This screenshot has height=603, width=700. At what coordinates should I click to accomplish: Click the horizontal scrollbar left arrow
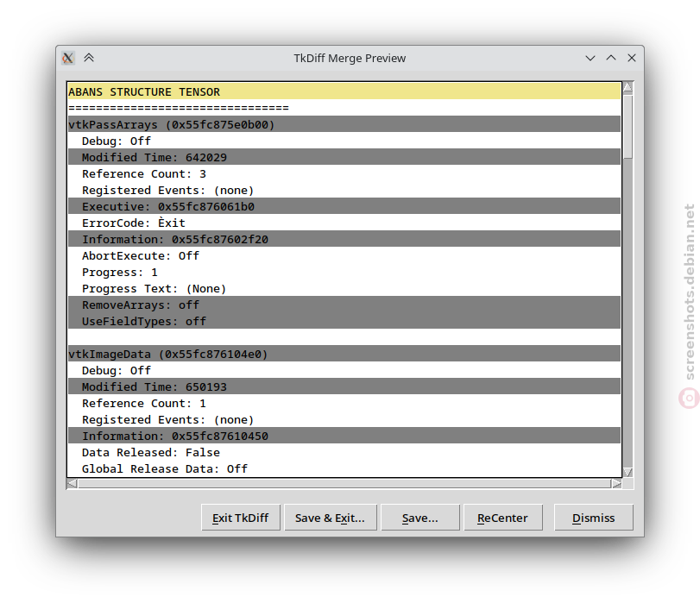click(72, 483)
